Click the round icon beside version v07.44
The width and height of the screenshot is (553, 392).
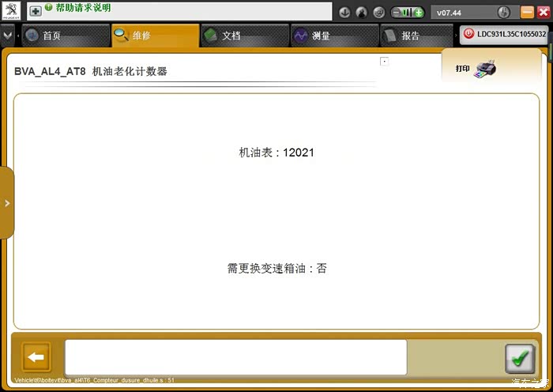point(503,13)
